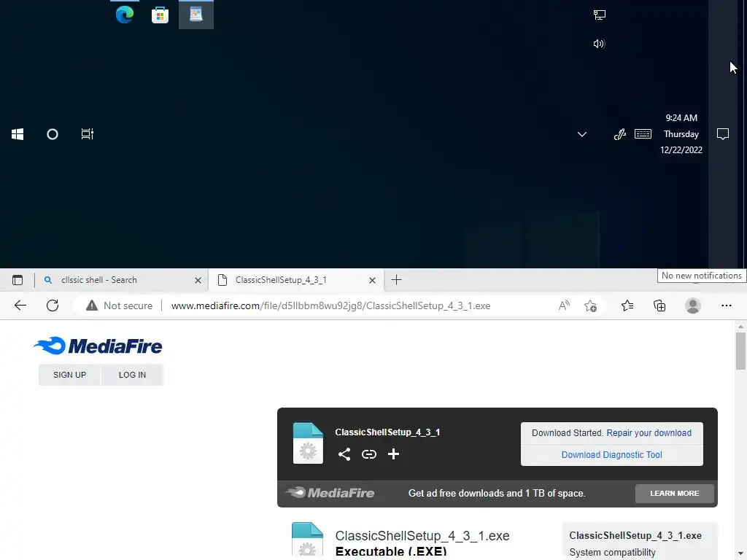747x560 pixels.
Task: Click 'Get ad free downloads' banner text
Action: (x=497, y=494)
